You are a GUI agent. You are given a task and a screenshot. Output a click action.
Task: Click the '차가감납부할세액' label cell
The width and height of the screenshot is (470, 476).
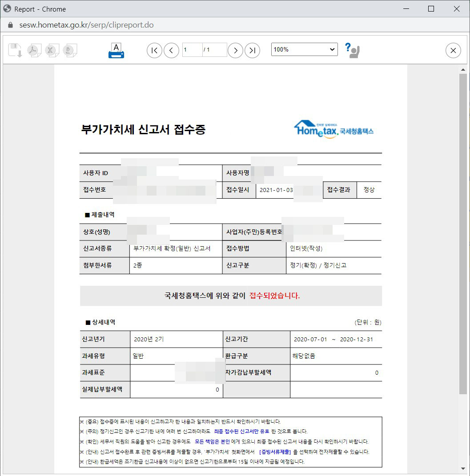click(257, 372)
